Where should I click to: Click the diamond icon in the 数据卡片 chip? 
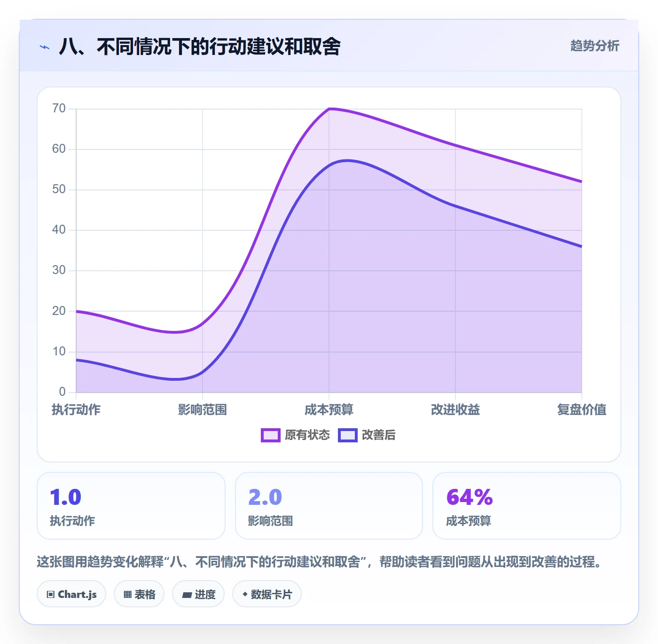[x=245, y=594]
